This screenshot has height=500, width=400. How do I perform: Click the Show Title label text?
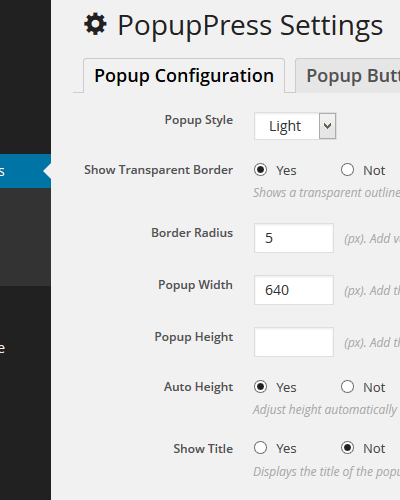203,449
